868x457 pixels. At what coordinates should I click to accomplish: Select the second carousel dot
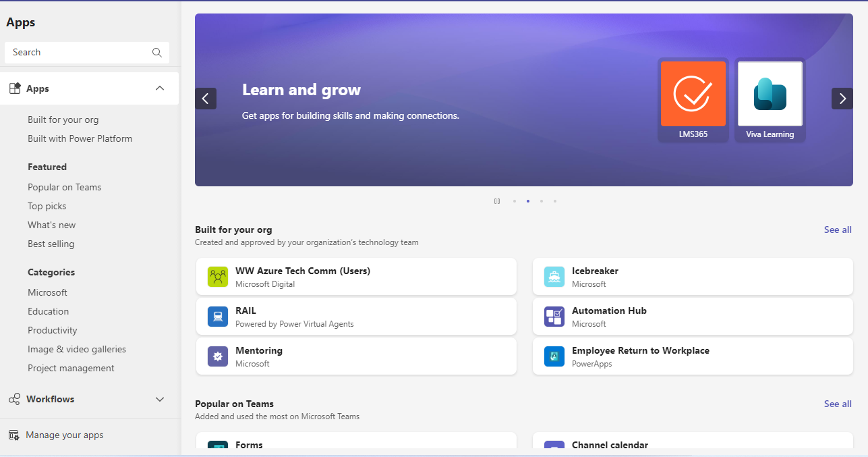tap(528, 201)
